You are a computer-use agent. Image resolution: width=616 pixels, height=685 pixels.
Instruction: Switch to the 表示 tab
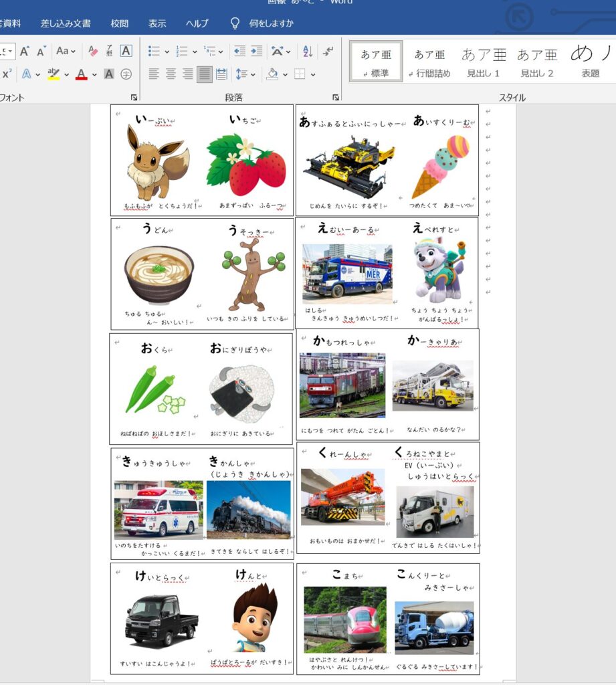tap(157, 23)
